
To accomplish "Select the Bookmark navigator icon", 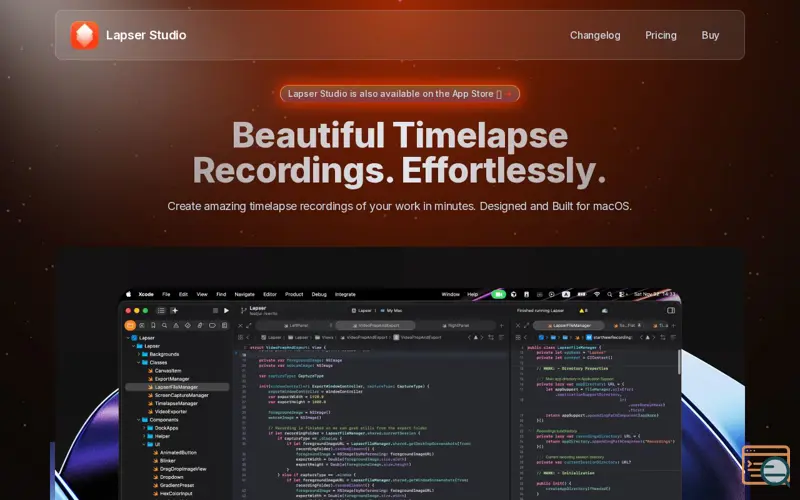I will pyautogui.click(x=153, y=325).
